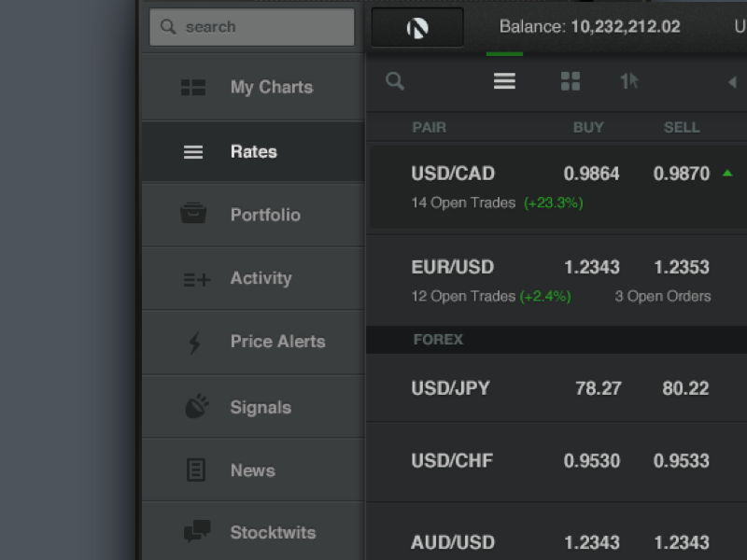Screen dimensions: 747x560
Task: Click the app logo next to Balance
Action: [x=416, y=27]
